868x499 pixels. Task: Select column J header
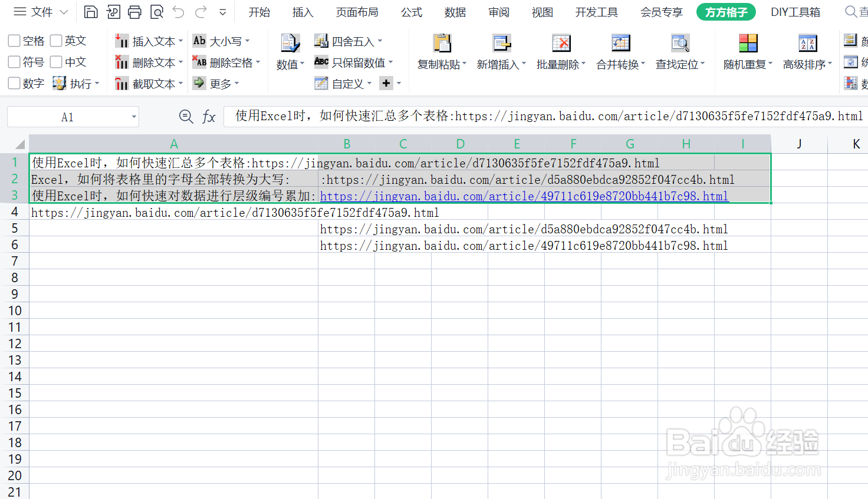coord(799,144)
